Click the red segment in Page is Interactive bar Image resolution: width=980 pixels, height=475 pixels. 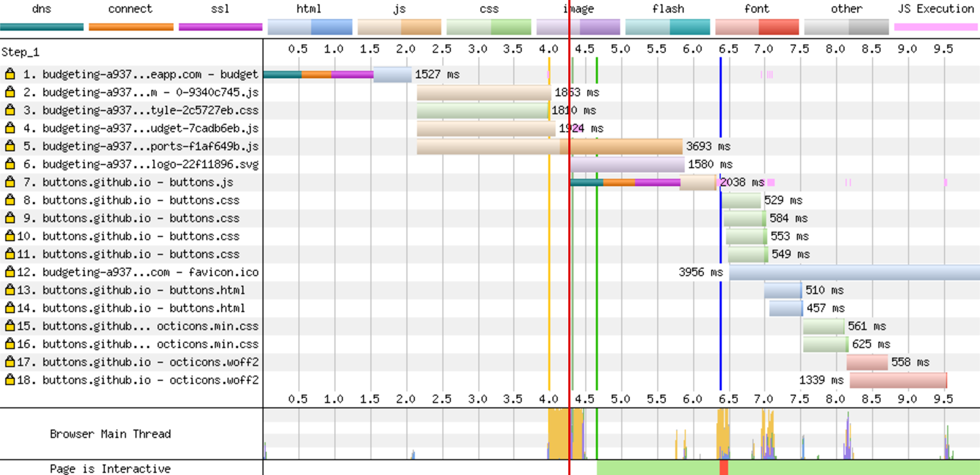[723, 468]
